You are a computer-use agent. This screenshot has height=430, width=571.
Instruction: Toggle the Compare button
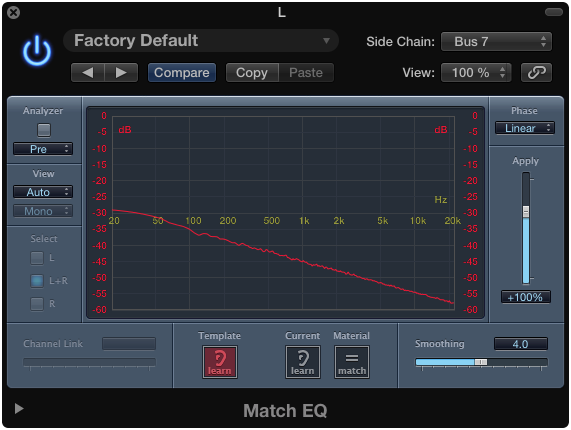(182, 72)
